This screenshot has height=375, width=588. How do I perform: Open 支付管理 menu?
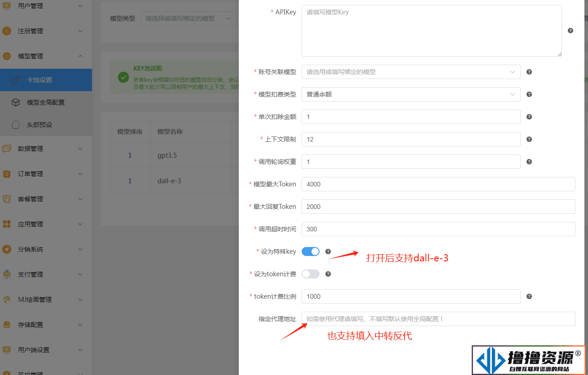(x=46, y=274)
